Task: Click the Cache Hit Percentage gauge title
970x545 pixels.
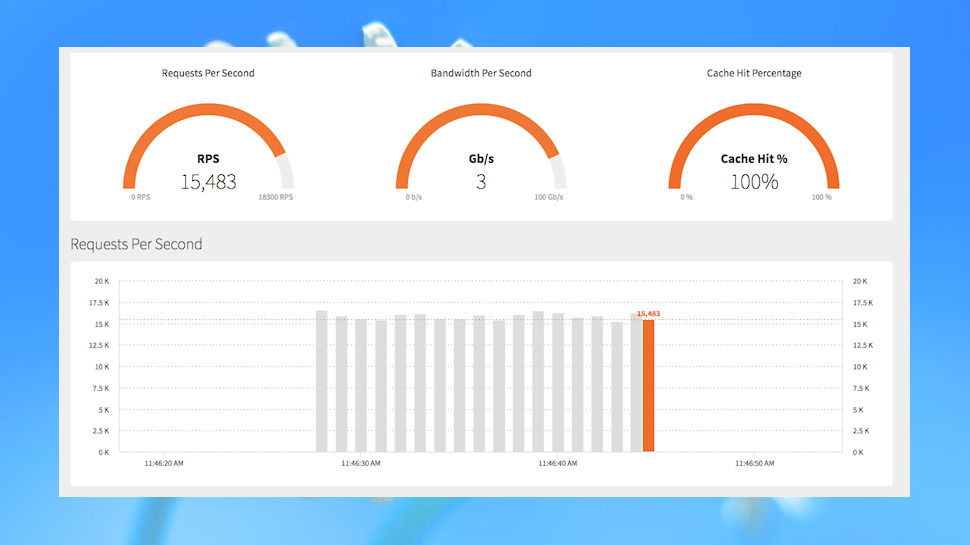Action: [754, 73]
